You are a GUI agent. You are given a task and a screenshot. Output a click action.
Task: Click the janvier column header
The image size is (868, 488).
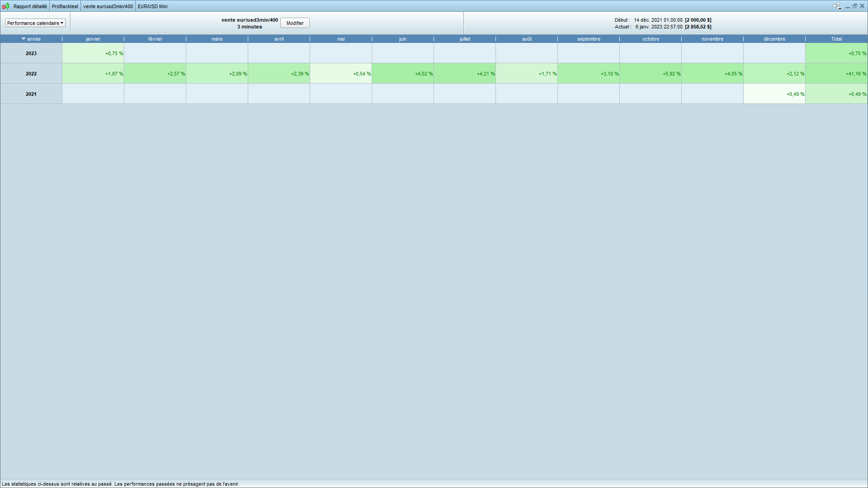point(93,39)
